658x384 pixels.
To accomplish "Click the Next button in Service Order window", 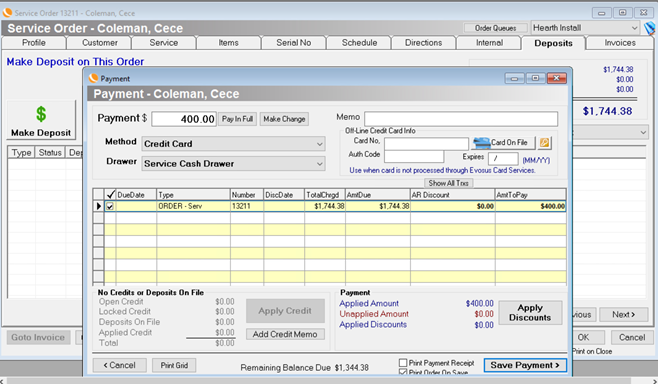I will (623, 314).
